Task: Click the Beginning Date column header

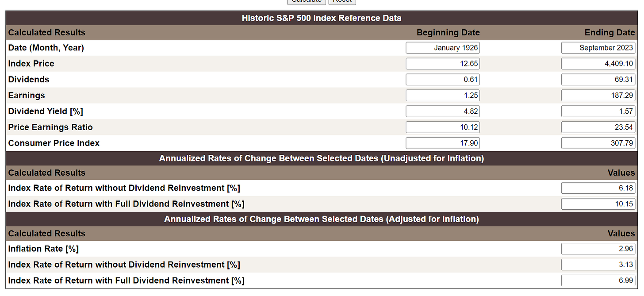Action: (x=448, y=33)
